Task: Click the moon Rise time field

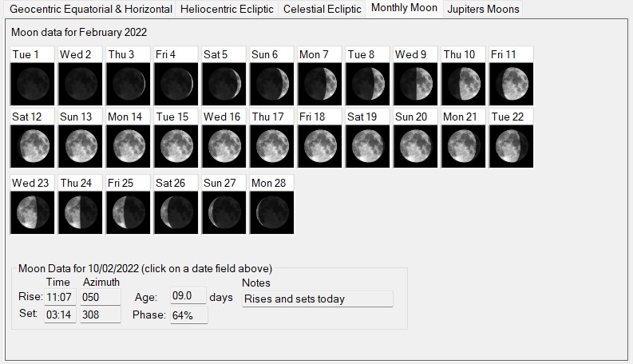Action: point(61,298)
